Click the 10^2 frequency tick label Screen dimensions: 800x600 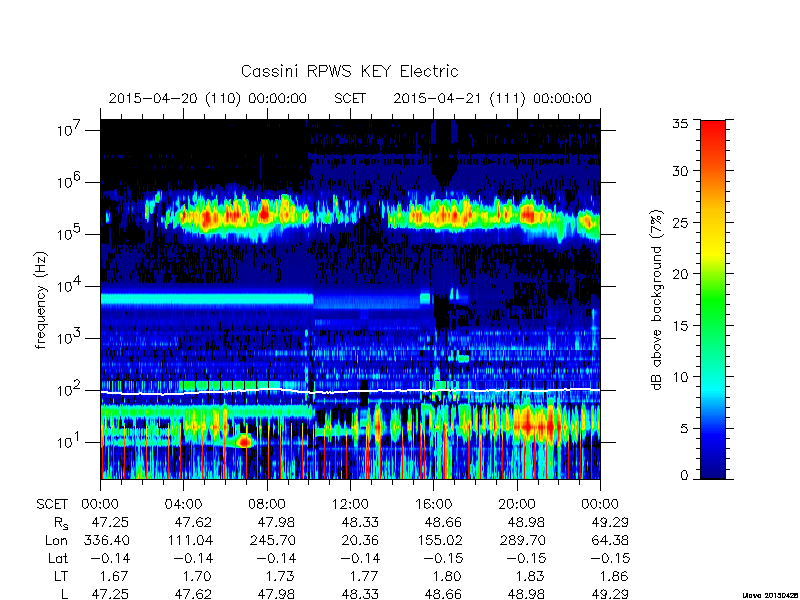point(70,390)
